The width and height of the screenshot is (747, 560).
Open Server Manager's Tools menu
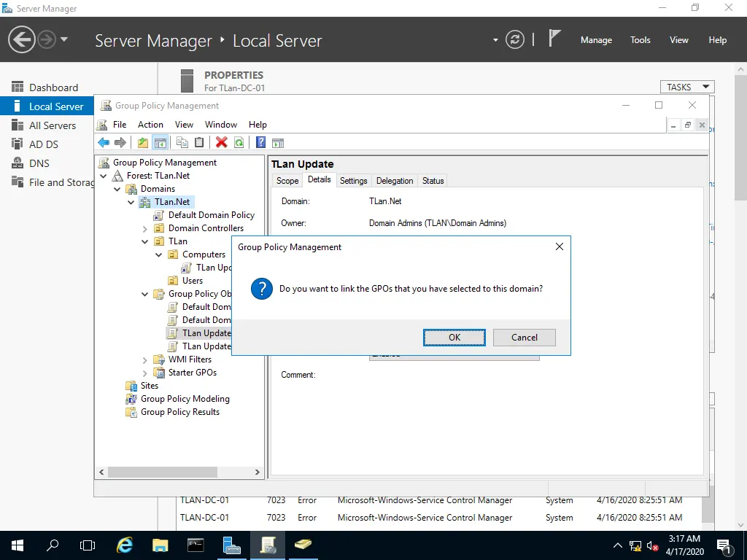coord(640,40)
